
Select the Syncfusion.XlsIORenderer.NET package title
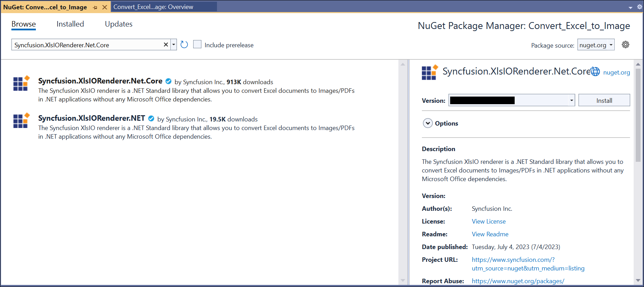click(x=91, y=118)
